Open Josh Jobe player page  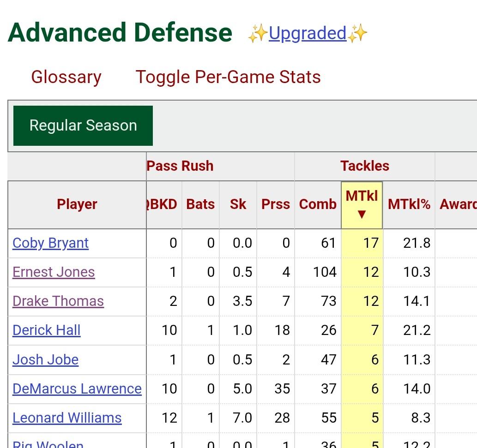click(x=45, y=359)
